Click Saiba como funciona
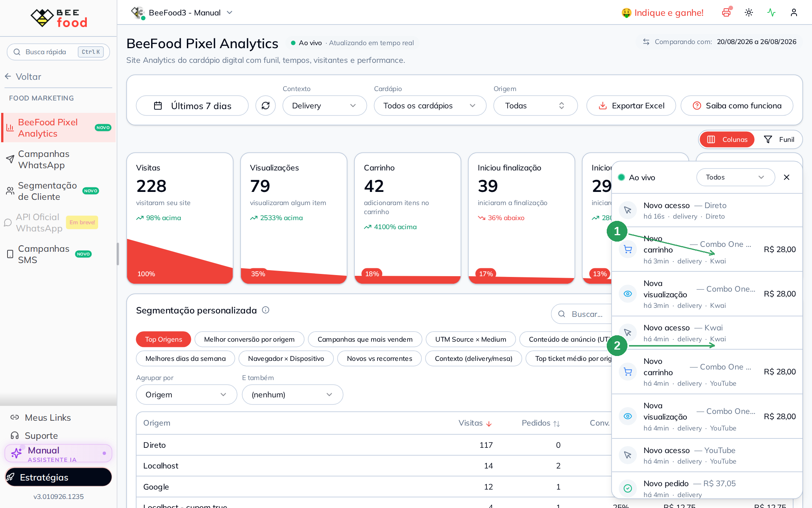Image resolution: width=812 pixels, height=508 pixels. (x=737, y=106)
